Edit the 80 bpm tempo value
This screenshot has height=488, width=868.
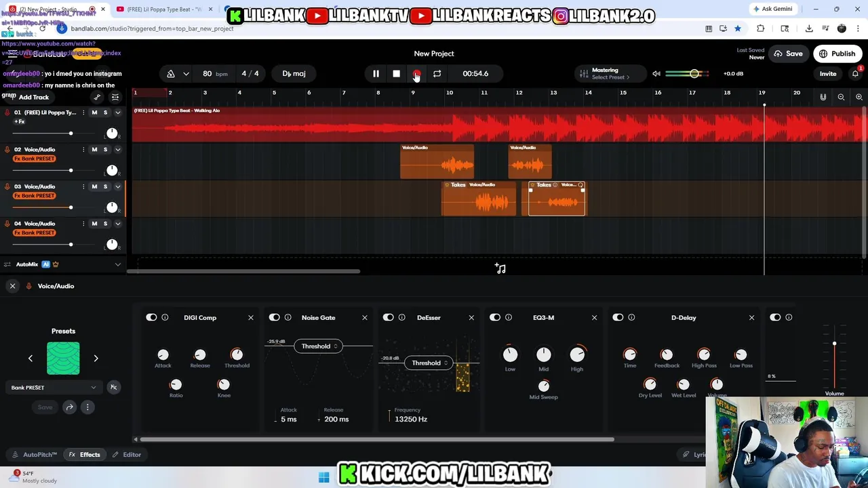[x=207, y=73]
